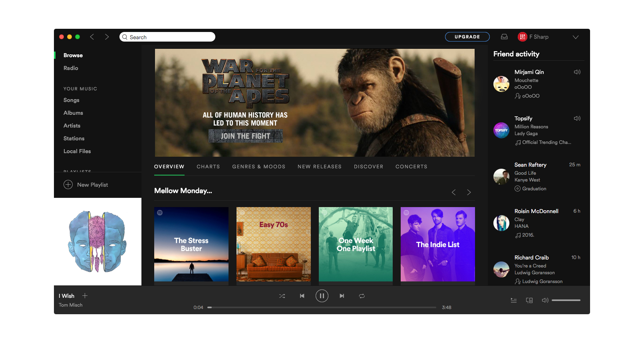Open Albums under Your Music

click(x=73, y=113)
